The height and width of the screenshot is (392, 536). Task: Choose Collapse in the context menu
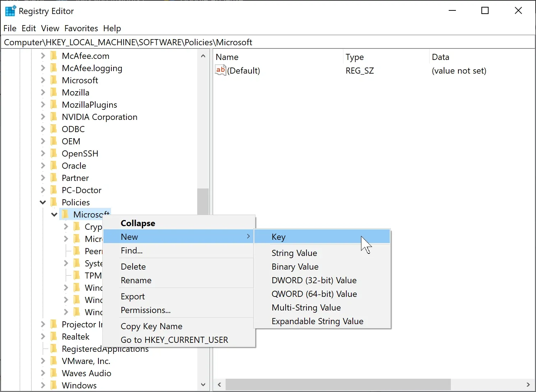[179, 223]
